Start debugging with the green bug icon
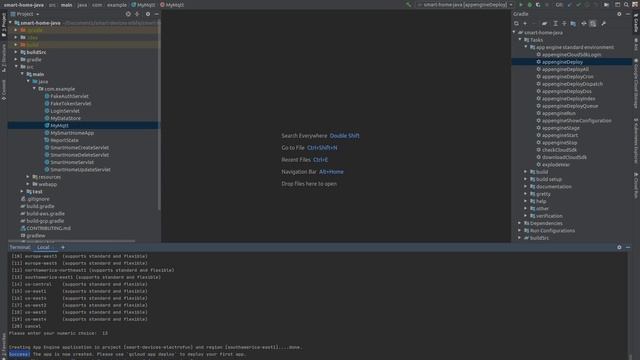 (x=530, y=5)
